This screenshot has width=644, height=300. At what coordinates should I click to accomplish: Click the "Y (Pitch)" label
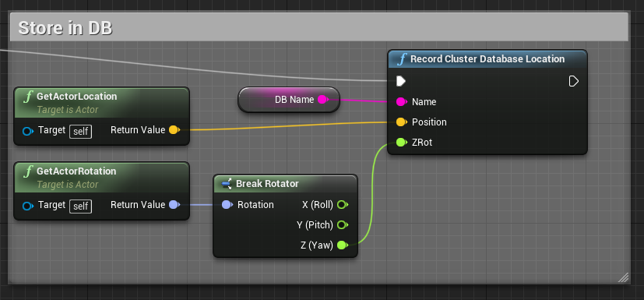click(315, 224)
